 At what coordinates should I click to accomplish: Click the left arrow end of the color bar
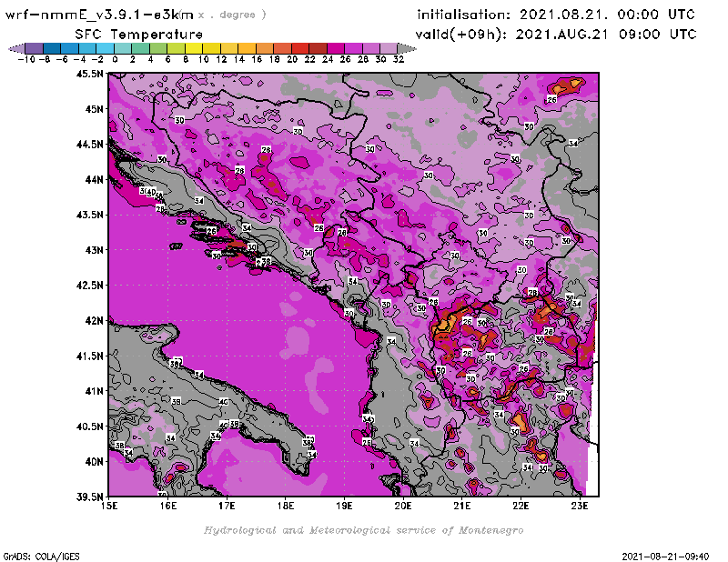[x=14, y=47]
